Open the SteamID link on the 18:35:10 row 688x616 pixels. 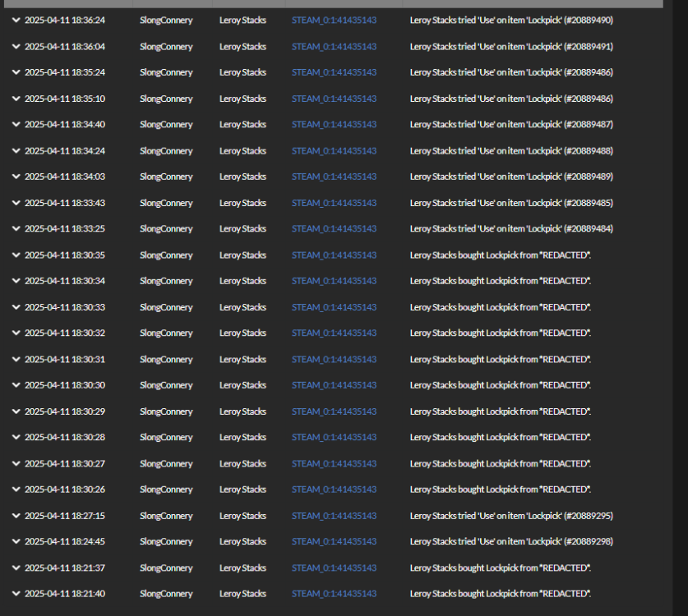[x=334, y=99]
